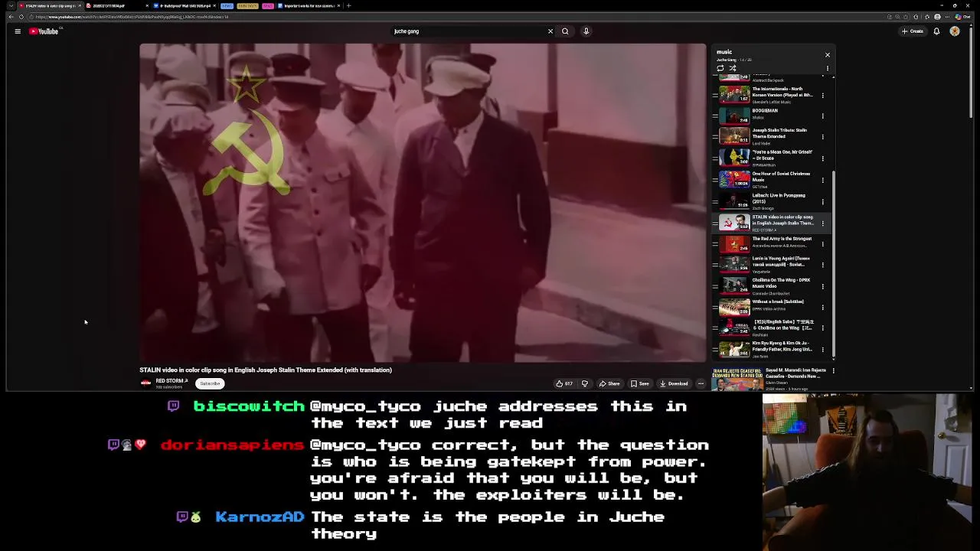
Task: Open more actions ellipsis below video
Action: click(701, 383)
